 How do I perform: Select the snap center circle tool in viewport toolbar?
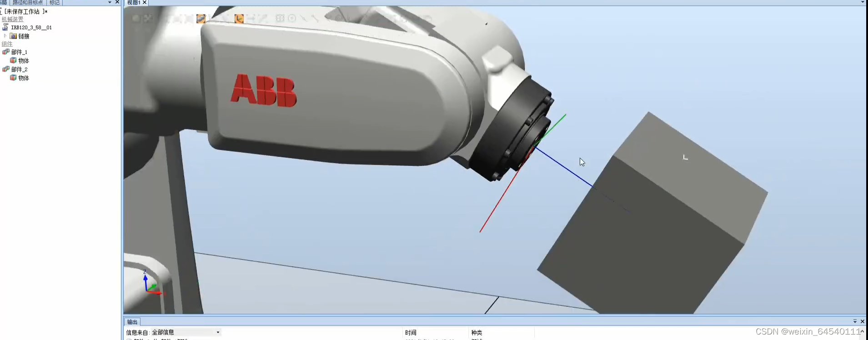coord(292,19)
